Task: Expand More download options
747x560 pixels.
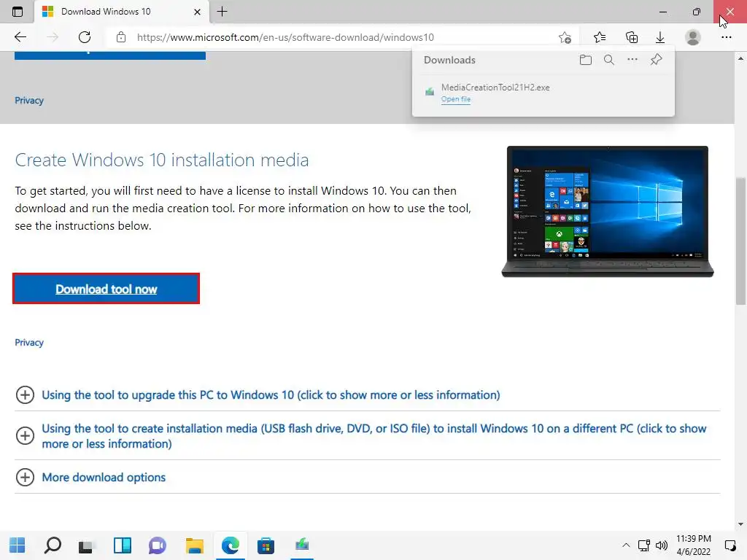Action: pos(104,477)
